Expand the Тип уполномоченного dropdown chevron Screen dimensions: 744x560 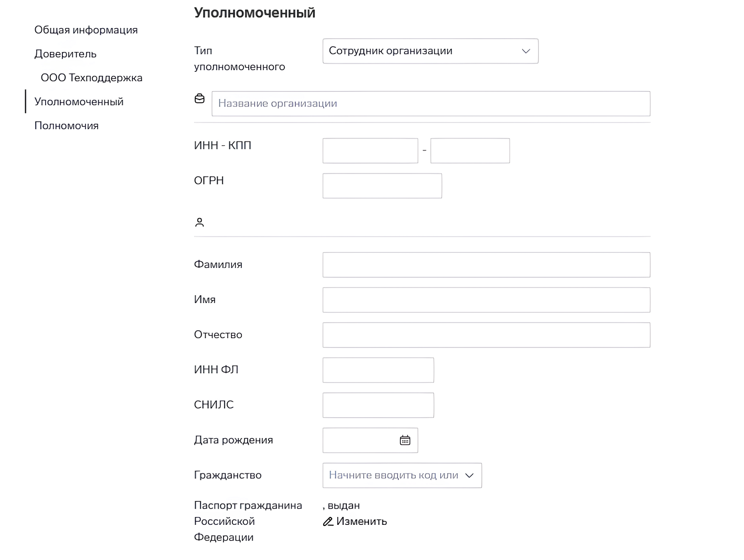(526, 51)
